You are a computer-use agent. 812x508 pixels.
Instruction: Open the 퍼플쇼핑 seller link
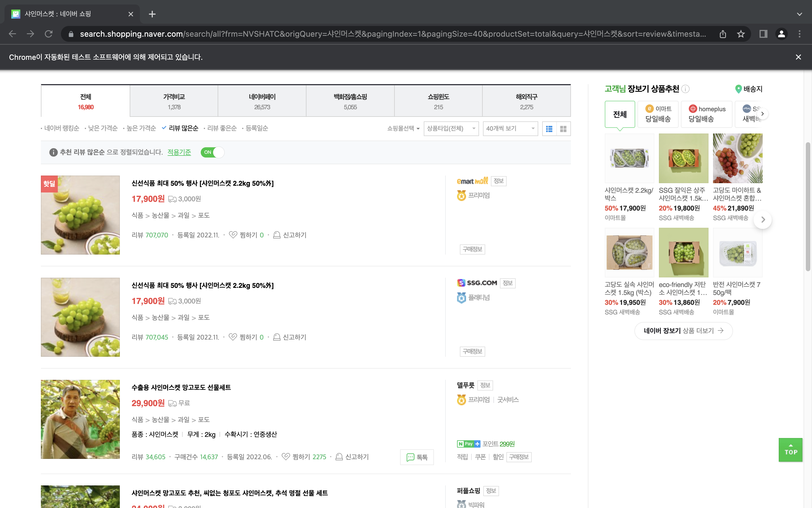coord(468,491)
